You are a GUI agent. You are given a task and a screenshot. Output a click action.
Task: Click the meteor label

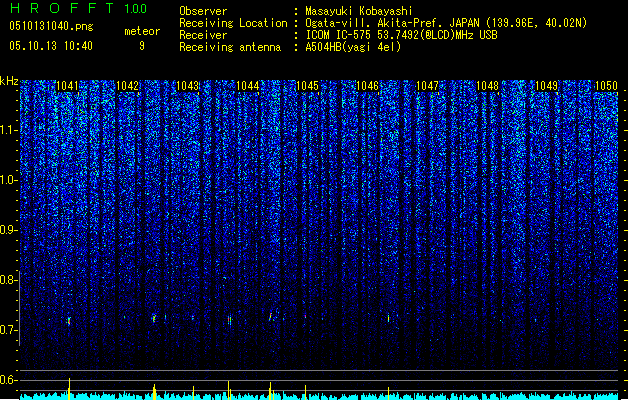[x=142, y=31]
